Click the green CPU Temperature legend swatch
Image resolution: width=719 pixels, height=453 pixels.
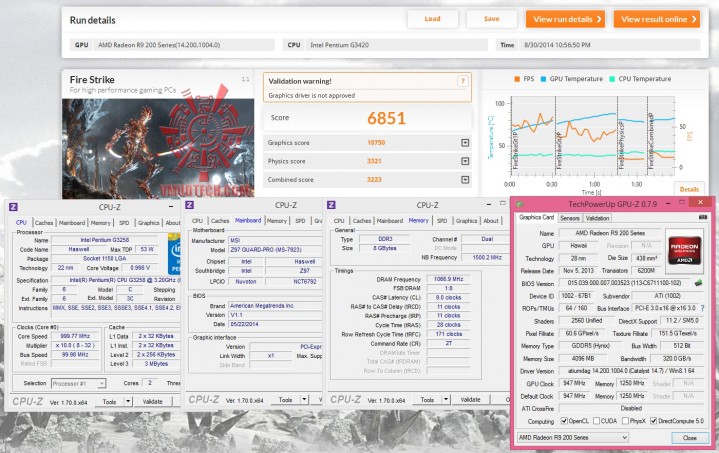(x=612, y=79)
